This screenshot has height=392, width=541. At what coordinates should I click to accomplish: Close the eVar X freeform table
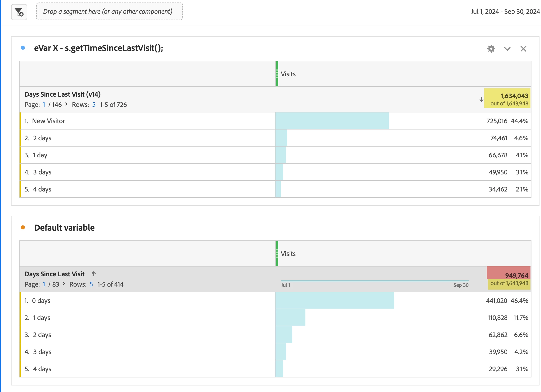[x=523, y=49]
